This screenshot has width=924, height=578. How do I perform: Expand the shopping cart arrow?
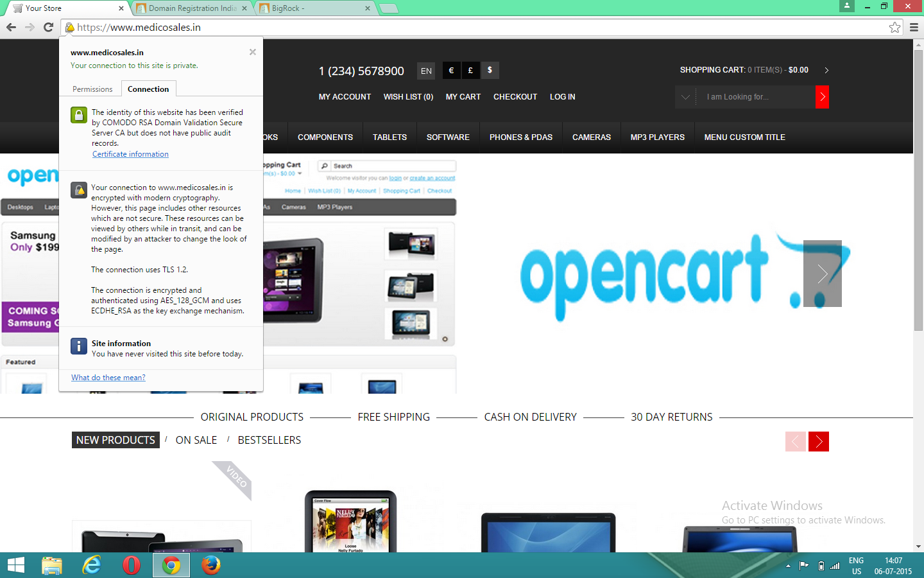click(826, 70)
